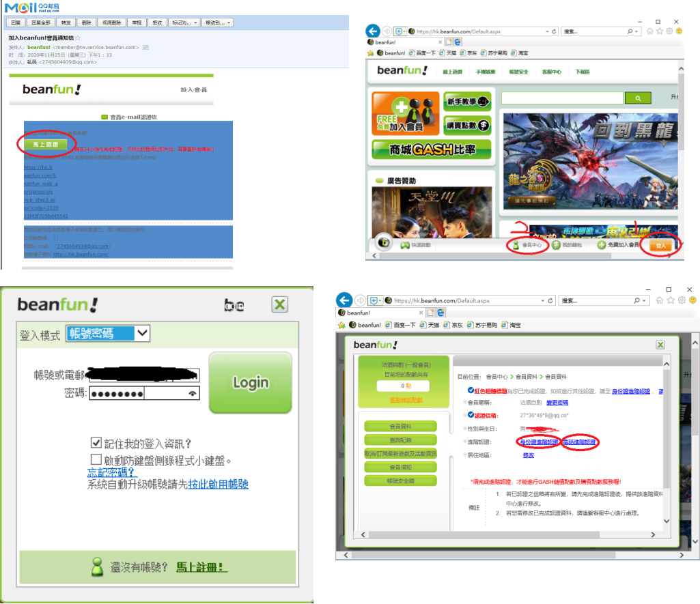Open 線上遊戲 menu on beanfun homepage

tap(452, 72)
